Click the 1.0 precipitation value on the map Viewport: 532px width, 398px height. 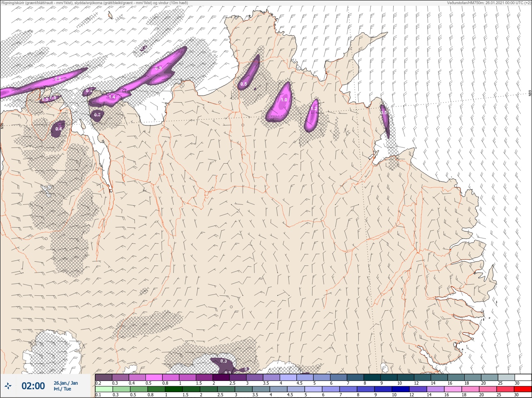[284, 100]
